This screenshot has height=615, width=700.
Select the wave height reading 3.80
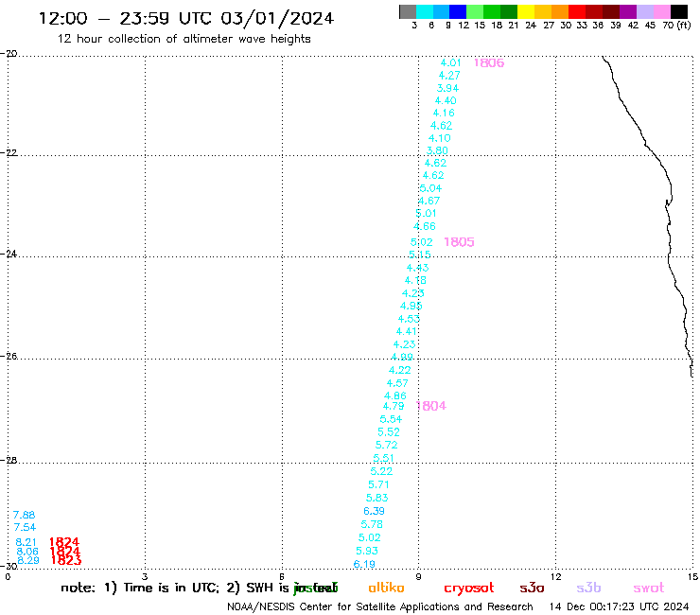437,150
